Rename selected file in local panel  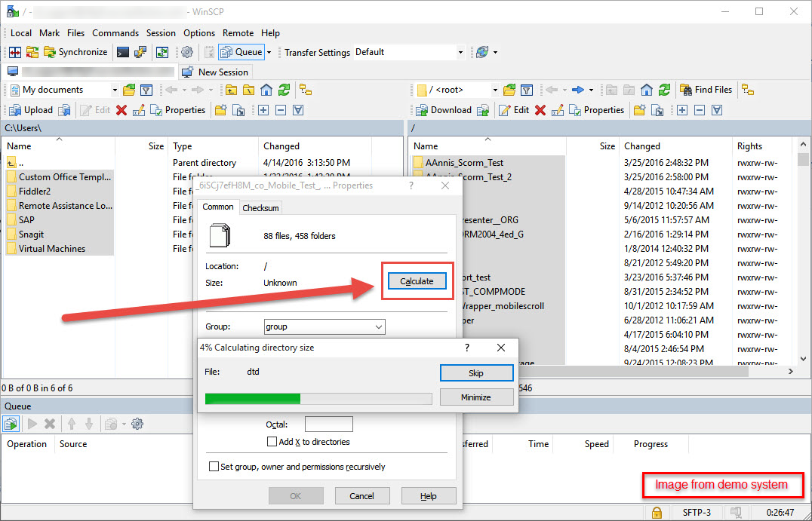(139, 110)
